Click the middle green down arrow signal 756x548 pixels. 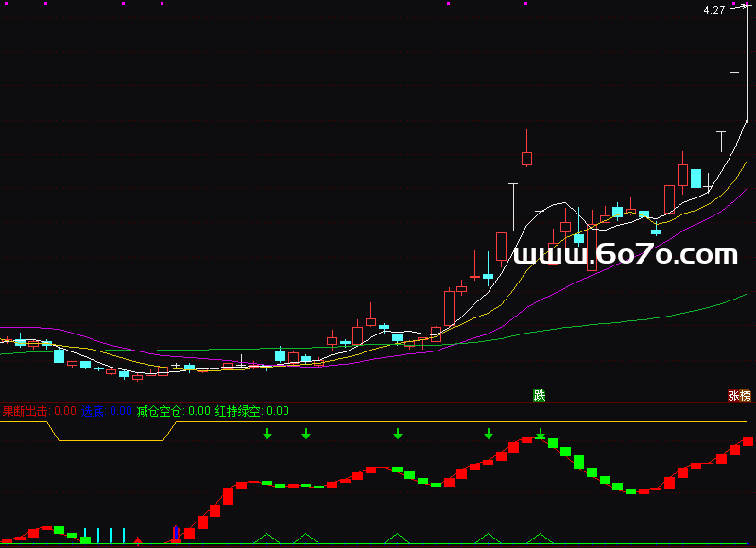tap(398, 434)
